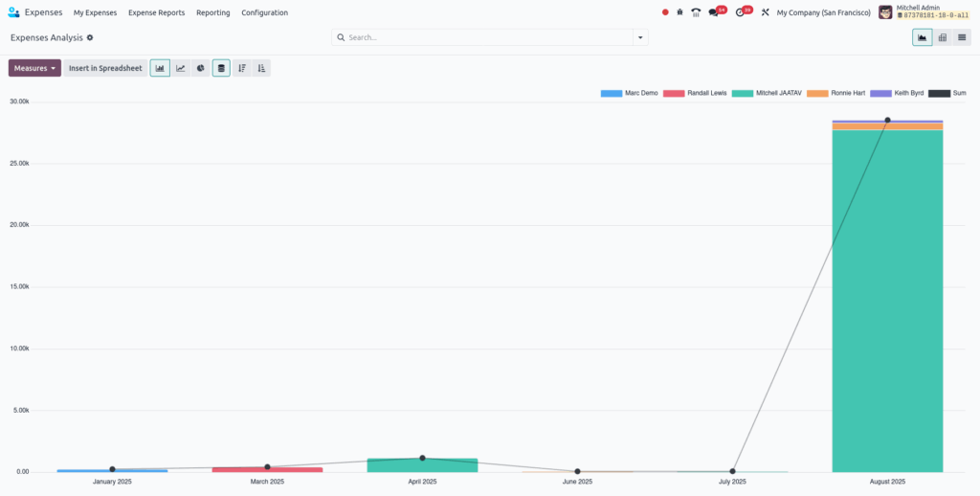
Task: Switch to line chart mode
Action: (x=180, y=68)
